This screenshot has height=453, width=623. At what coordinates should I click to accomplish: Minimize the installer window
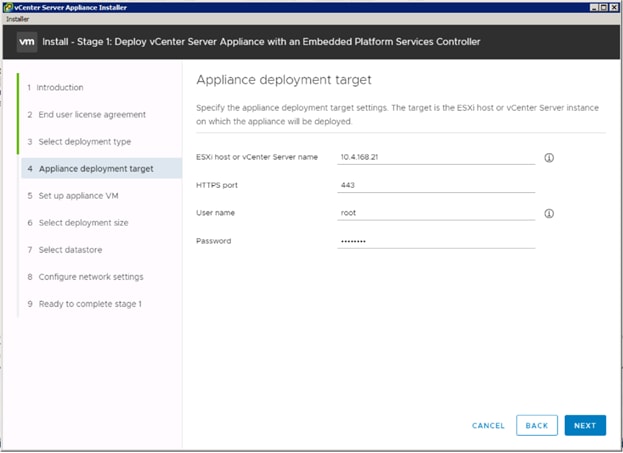594,7
